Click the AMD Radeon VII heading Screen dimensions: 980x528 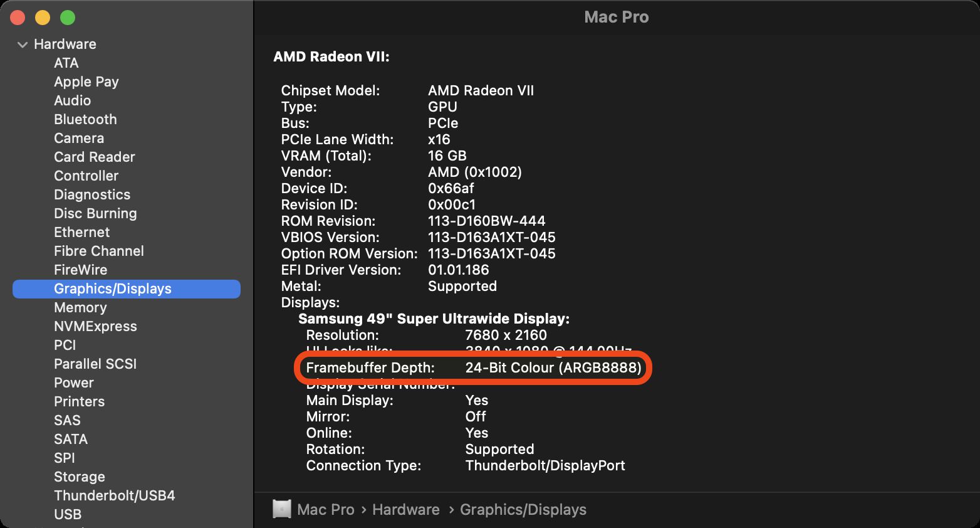[x=331, y=57]
